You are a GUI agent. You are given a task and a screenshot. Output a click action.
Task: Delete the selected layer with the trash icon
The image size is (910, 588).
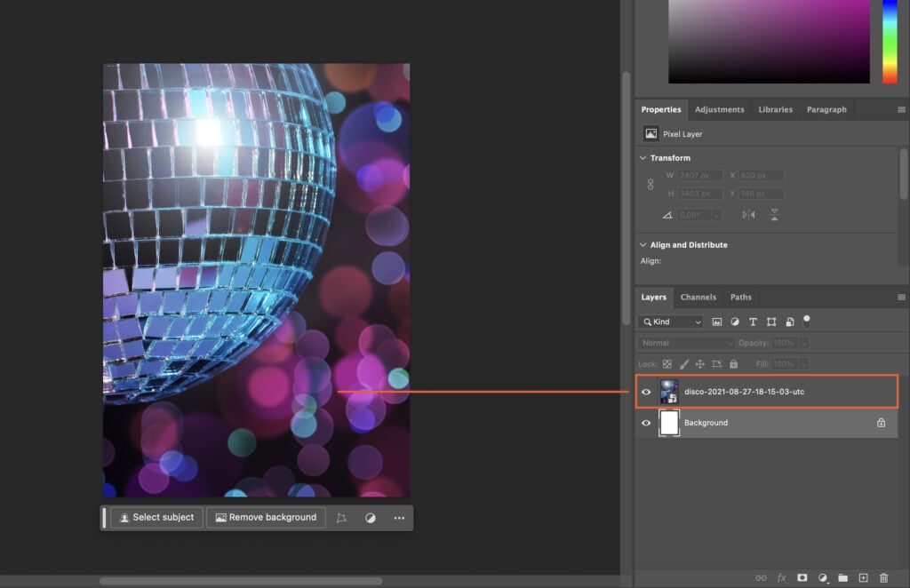click(x=884, y=577)
